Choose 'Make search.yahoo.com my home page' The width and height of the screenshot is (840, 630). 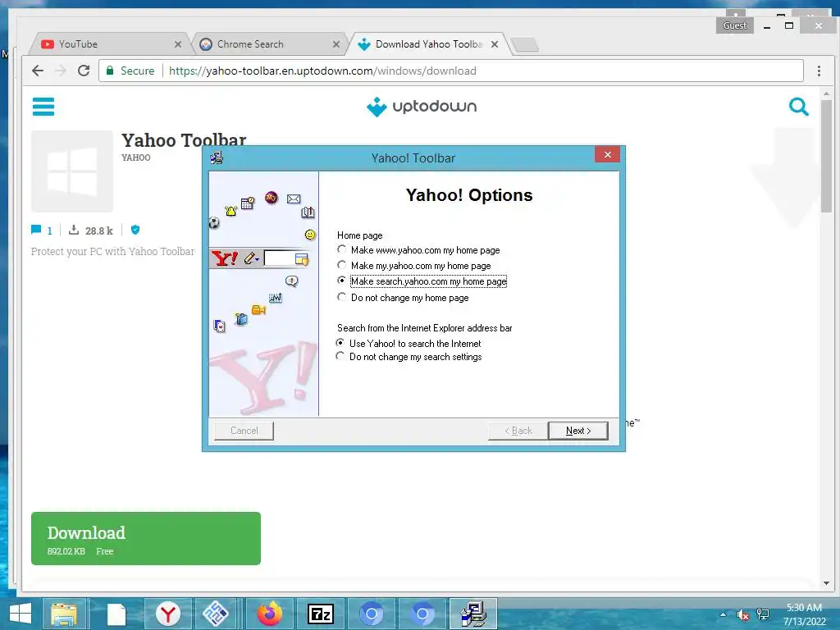tap(341, 281)
